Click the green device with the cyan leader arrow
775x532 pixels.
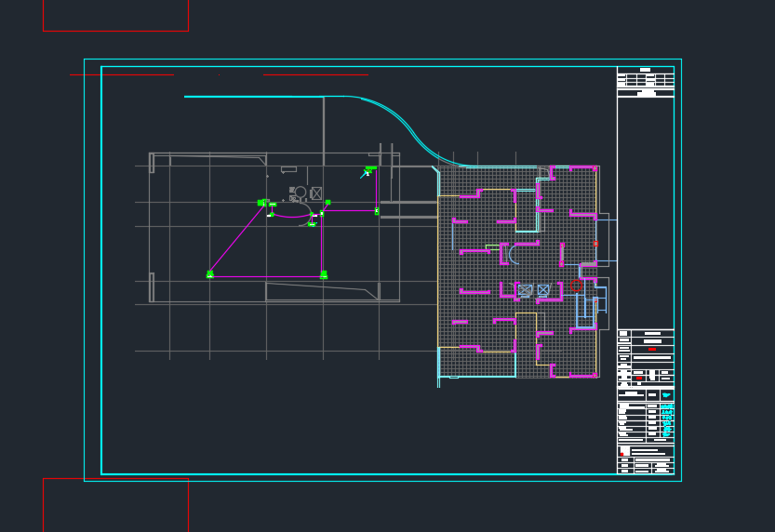point(368,170)
